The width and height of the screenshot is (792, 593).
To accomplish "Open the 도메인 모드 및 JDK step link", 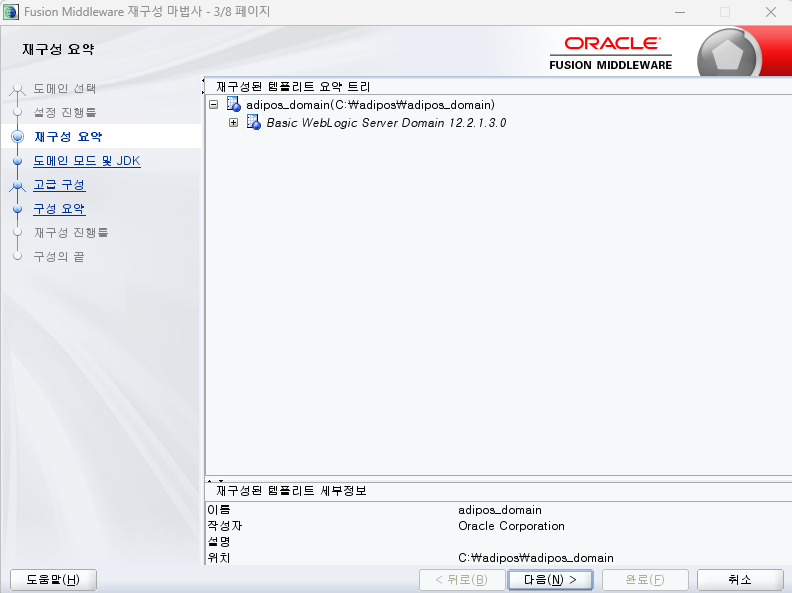I will 87,161.
